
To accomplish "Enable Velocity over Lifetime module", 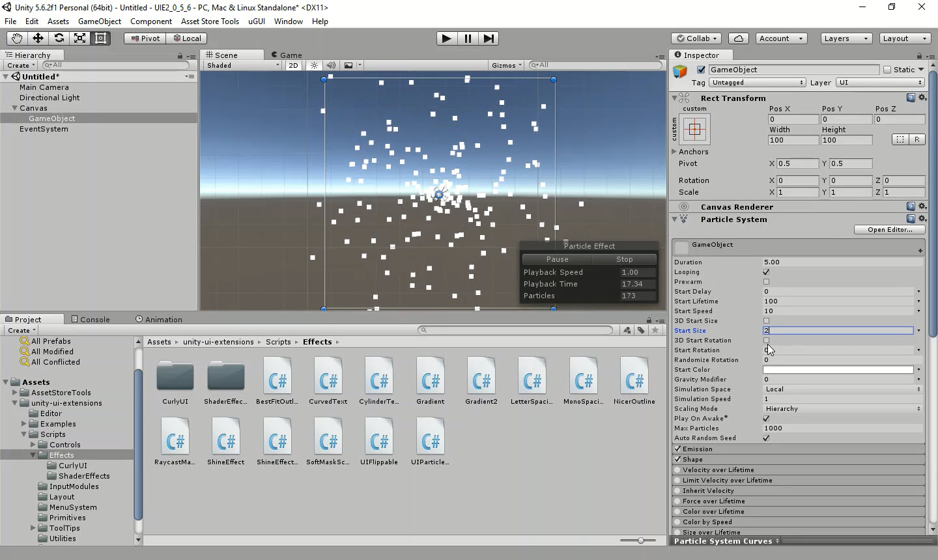I will tap(677, 470).
